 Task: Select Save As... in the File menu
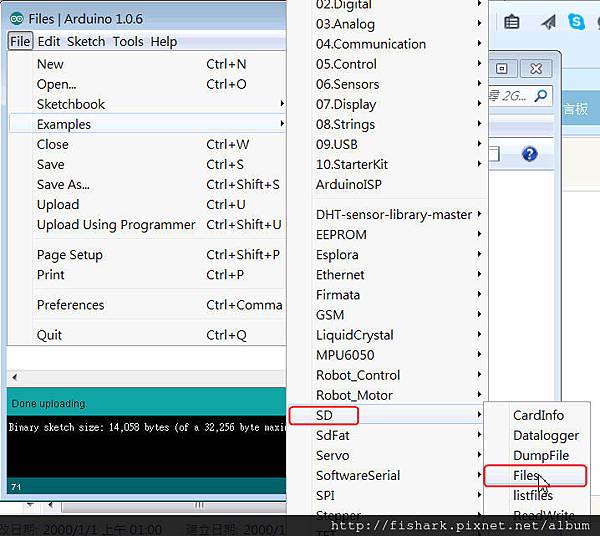click(147, 184)
